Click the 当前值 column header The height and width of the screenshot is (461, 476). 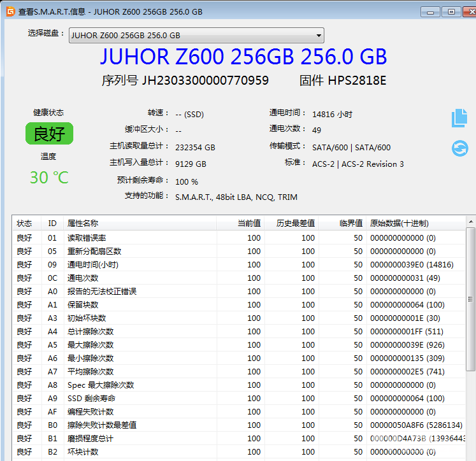pyautogui.click(x=249, y=223)
